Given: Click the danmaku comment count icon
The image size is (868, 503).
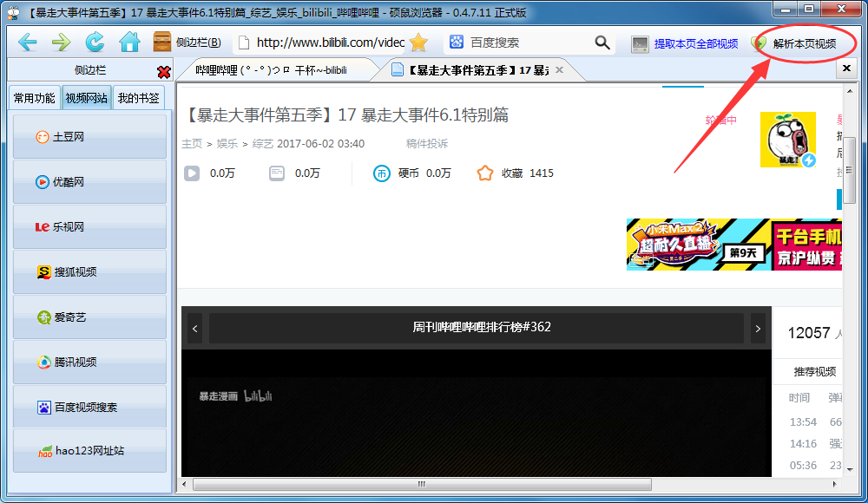Looking at the screenshot, I should 277,173.
